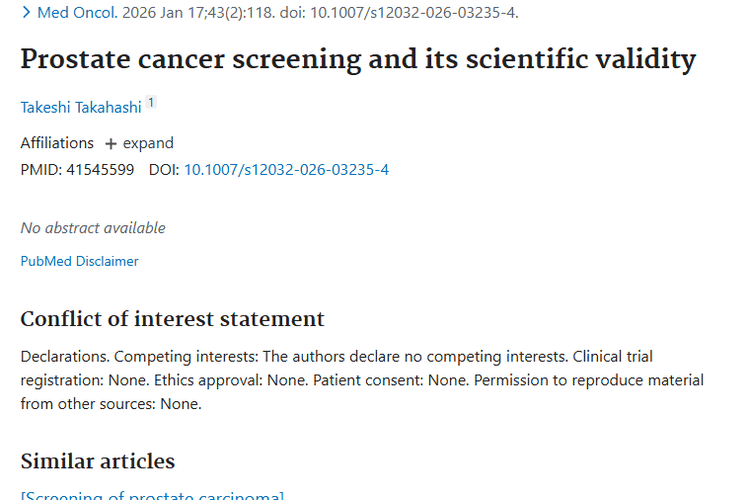Click the Conflict of interest statement heading
Viewport: 750px width, 500px height.
click(172, 319)
